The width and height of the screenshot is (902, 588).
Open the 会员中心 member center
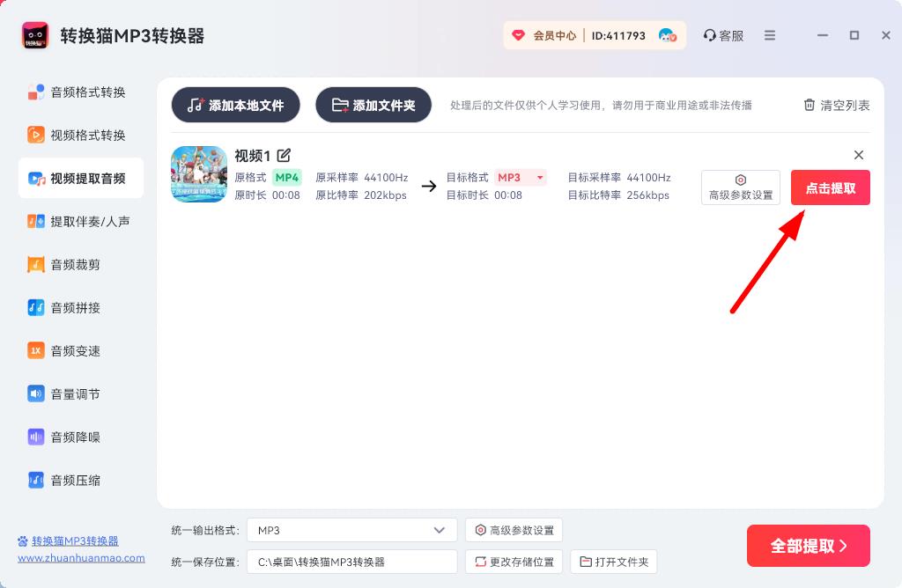(553, 35)
